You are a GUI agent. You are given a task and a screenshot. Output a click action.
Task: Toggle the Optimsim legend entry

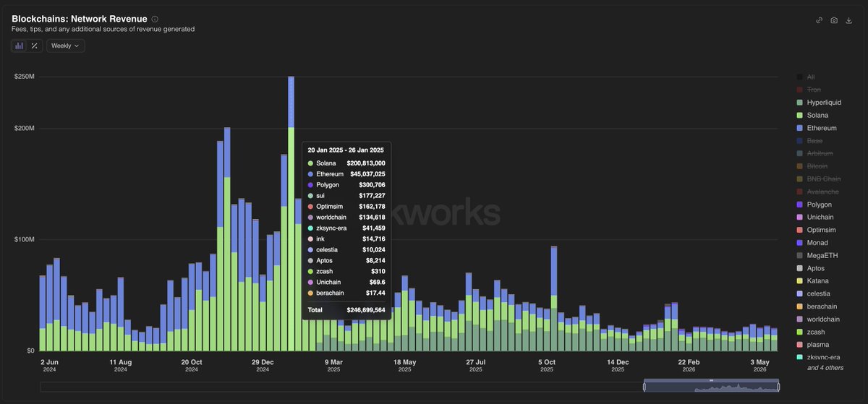click(816, 230)
